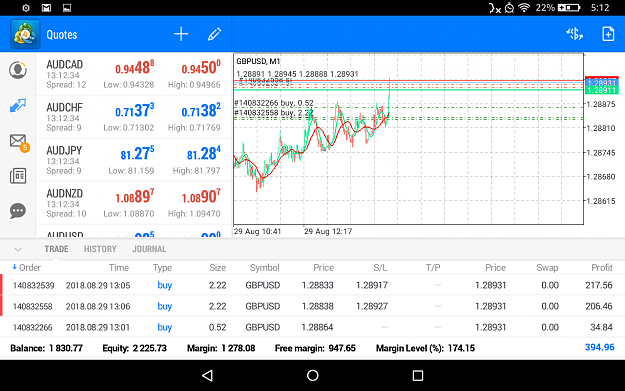Tap settings gear notification in status bar
The height and width of the screenshot is (391, 625).
coord(26,8)
